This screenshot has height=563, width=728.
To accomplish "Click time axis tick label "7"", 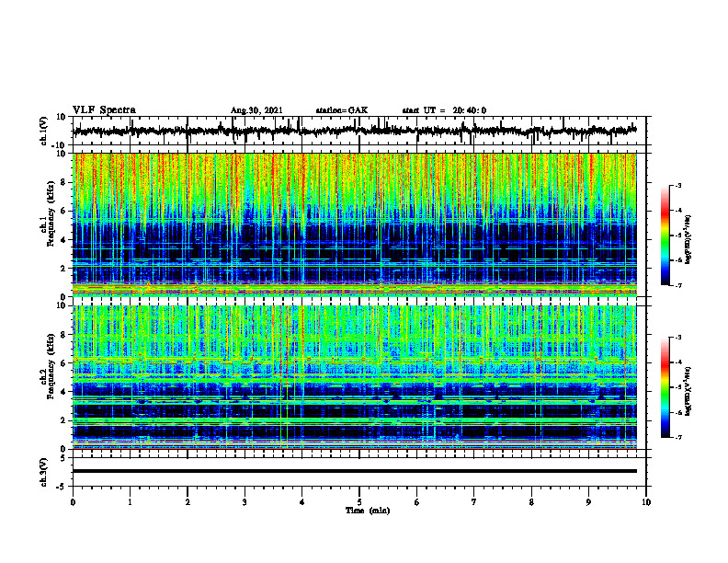I will [x=474, y=502].
